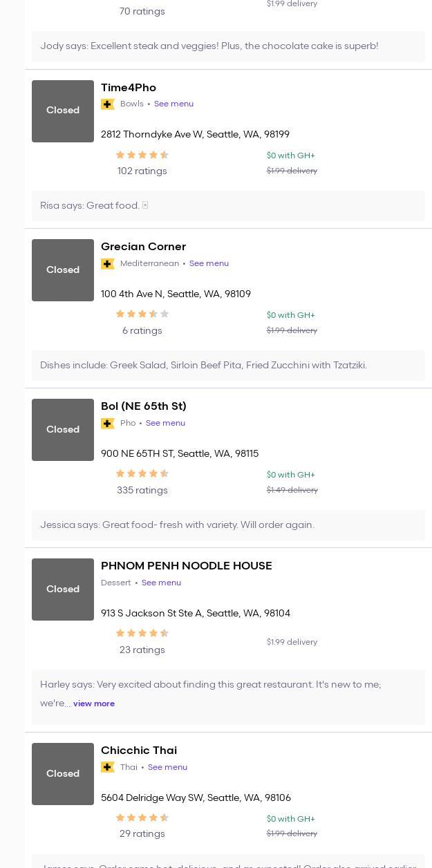Viewport: 432px width, 868px height.
Task: Open the Time4Pho restaurant title
Action: pyautogui.click(x=129, y=88)
